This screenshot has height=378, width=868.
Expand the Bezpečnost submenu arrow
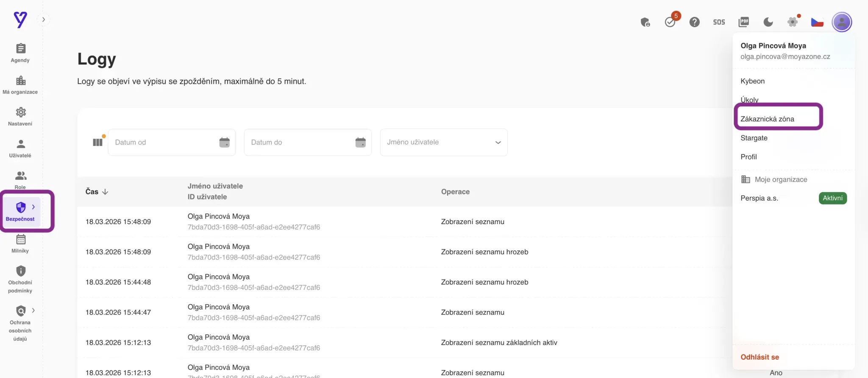click(33, 207)
